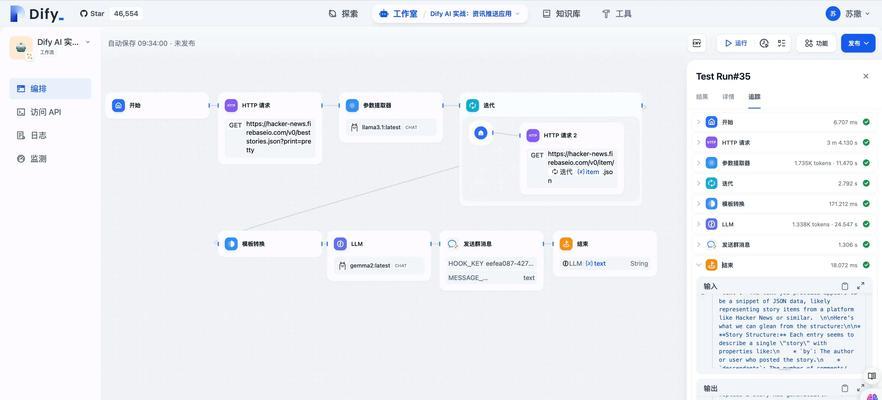
Task: Switch to the 详情 tab
Action: [x=728, y=97]
